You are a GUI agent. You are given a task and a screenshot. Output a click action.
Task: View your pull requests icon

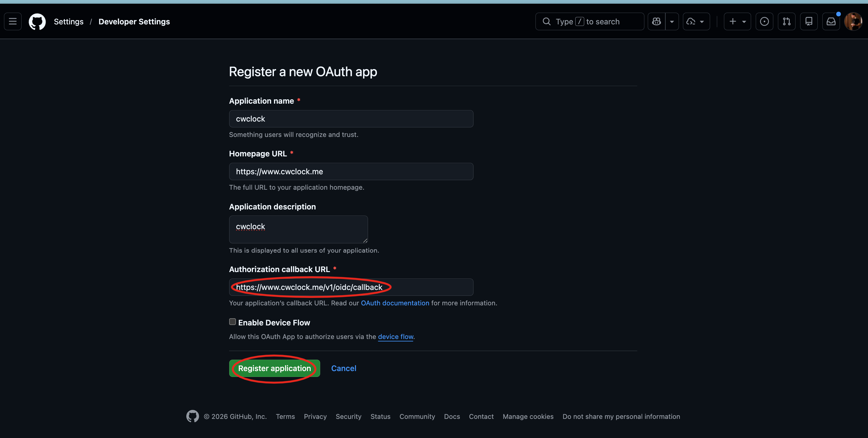pos(787,22)
